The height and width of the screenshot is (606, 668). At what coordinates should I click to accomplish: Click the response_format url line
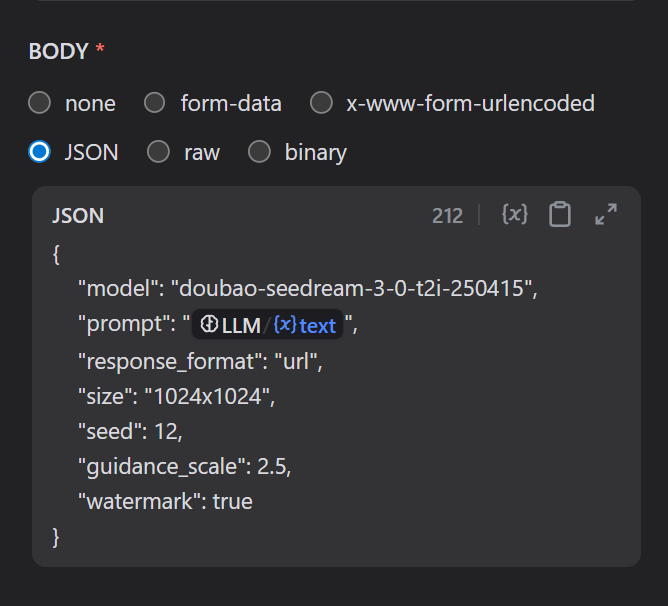coord(200,360)
